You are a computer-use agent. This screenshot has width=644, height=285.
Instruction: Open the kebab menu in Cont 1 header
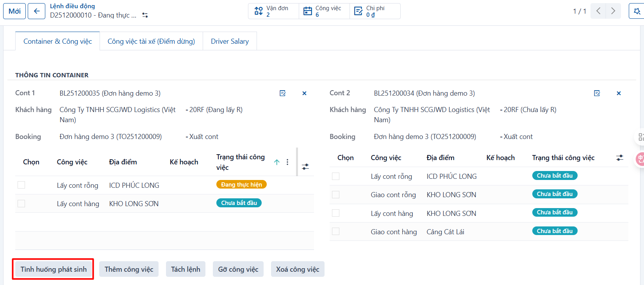[287, 162]
